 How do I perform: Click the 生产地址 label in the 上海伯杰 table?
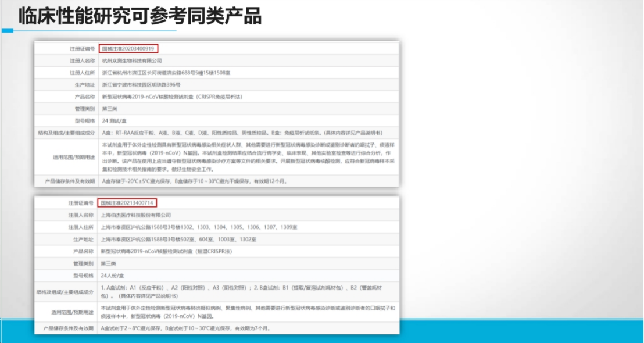84,240
